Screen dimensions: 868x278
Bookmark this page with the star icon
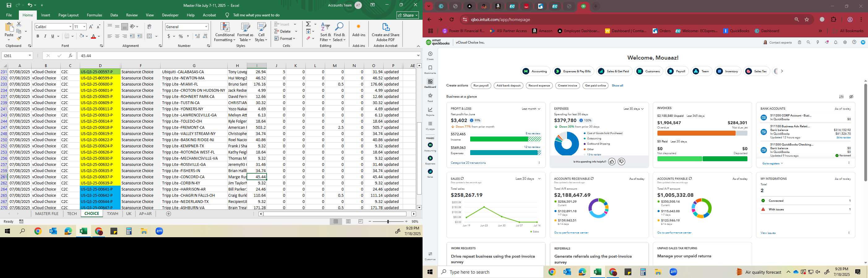click(x=807, y=19)
